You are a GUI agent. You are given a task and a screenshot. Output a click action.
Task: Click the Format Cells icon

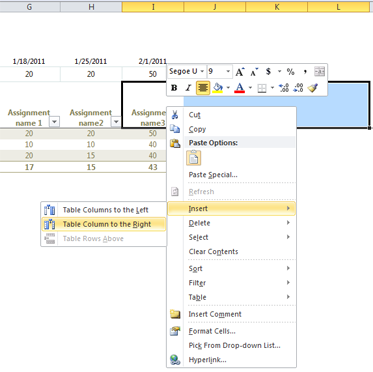pyautogui.click(x=175, y=331)
